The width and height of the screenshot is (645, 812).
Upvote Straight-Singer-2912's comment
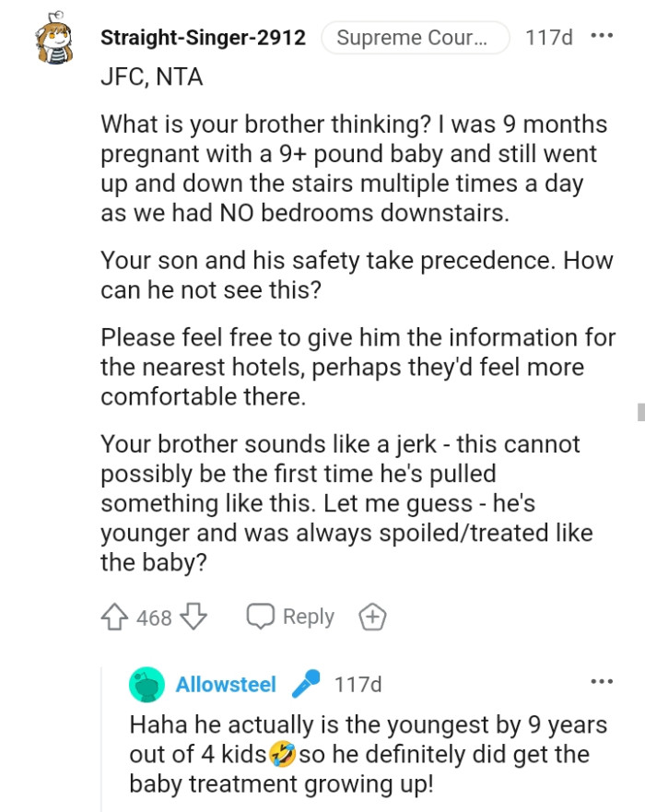(114, 618)
